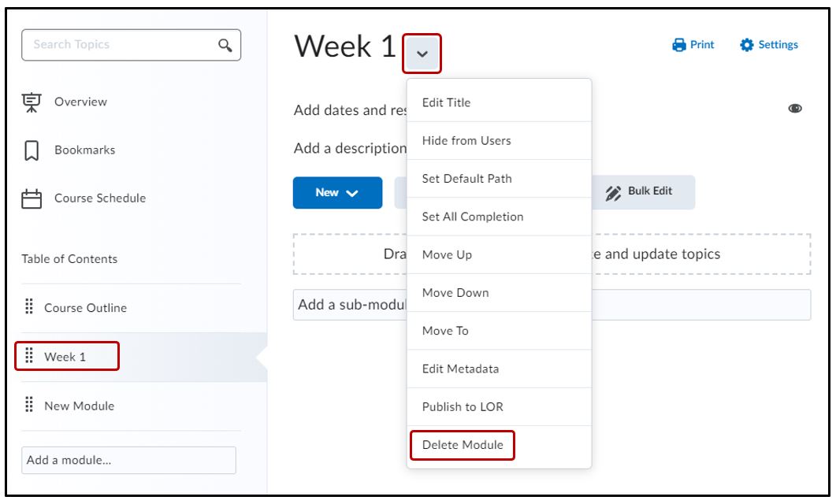The height and width of the screenshot is (504, 836).
Task: Click Publish to LOR entry
Action: tap(463, 406)
